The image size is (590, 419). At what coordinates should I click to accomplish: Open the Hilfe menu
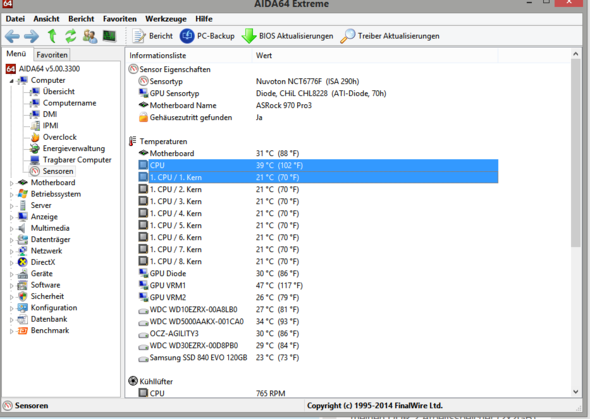click(204, 19)
